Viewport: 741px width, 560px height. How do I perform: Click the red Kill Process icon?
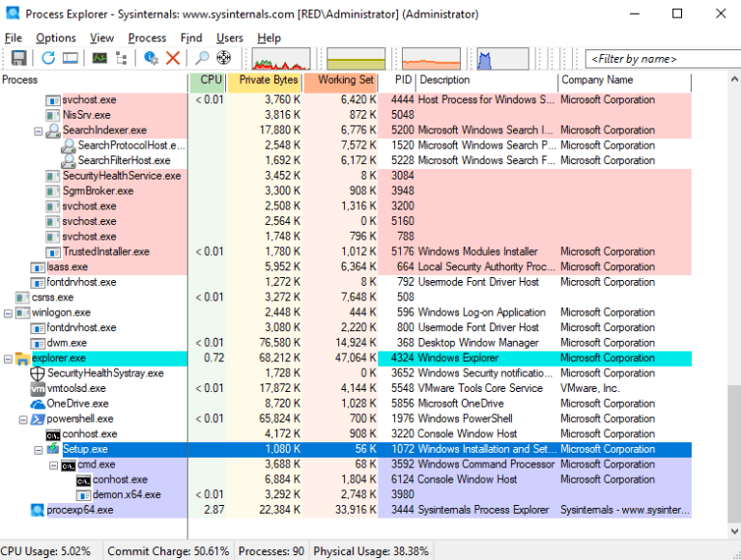point(173,58)
